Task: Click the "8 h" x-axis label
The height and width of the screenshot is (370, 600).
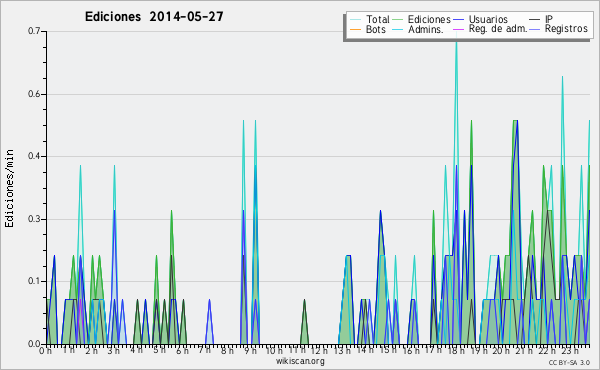Action: click(227, 351)
